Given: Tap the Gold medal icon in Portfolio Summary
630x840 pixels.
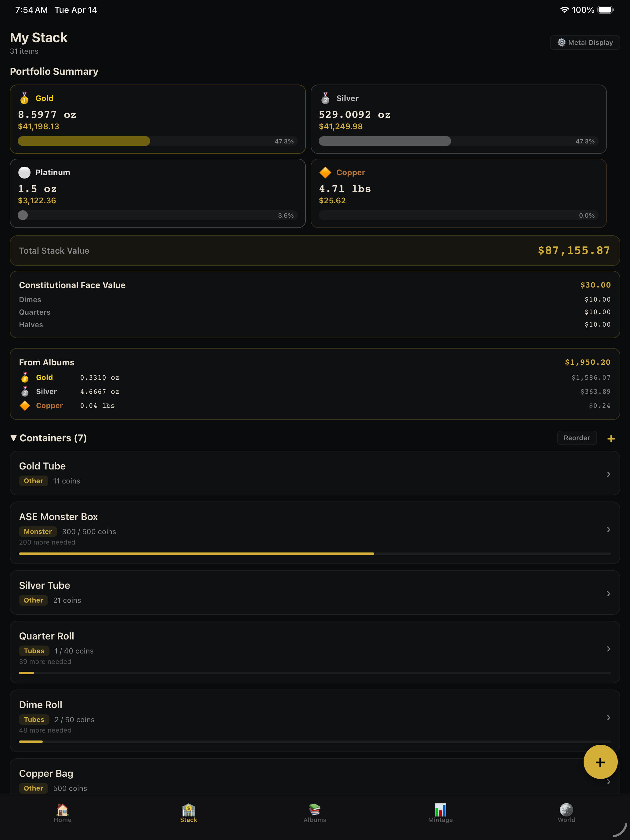Looking at the screenshot, I should pos(24,98).
